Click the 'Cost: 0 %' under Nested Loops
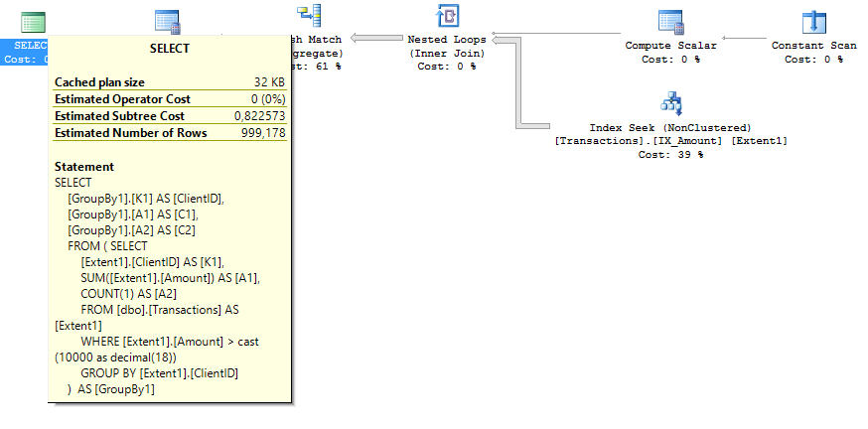Image resolution: width=868 pixels, height=429 pixels. point(447,66)
